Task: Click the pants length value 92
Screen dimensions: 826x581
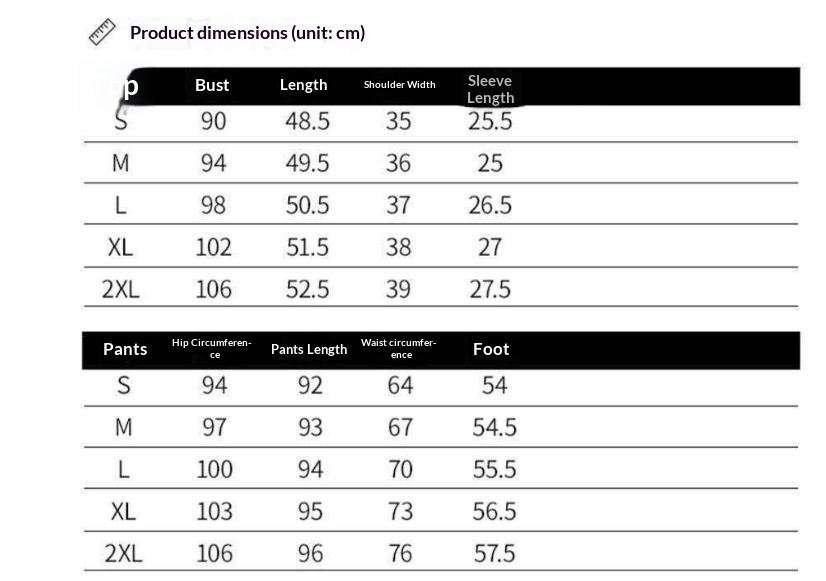Action: pyautogui.click(x=310, y=385)
